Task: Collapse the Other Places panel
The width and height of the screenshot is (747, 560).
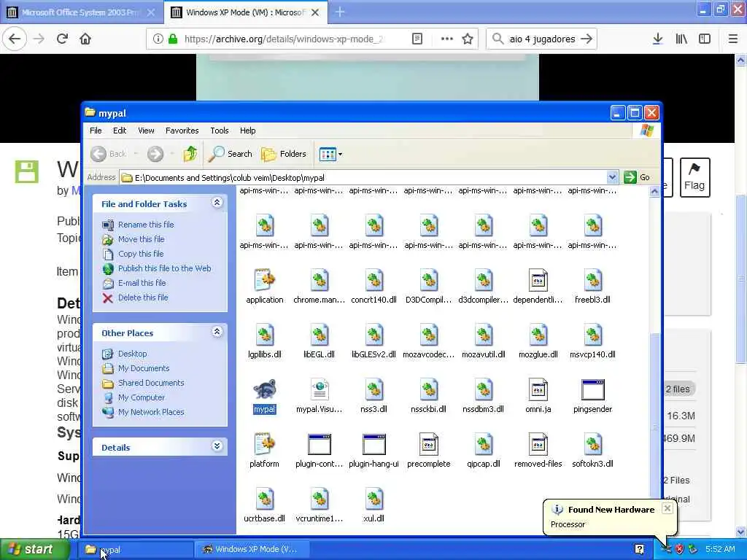Action: [217, 332]
